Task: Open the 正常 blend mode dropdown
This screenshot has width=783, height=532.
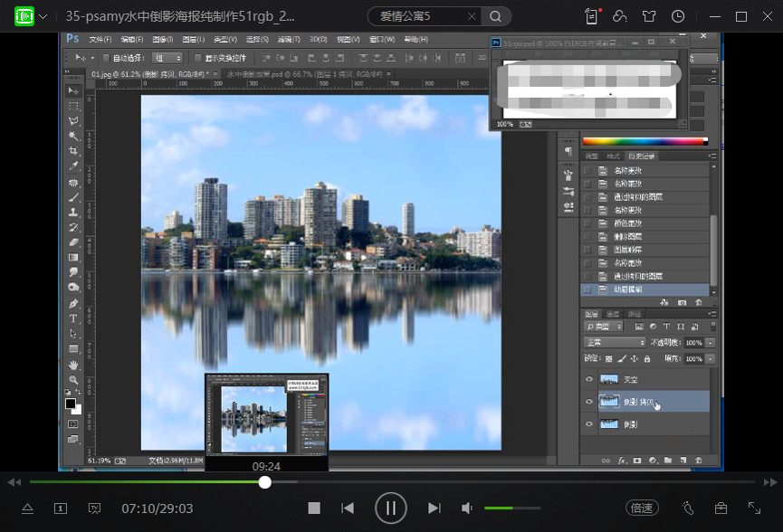Action: pyautogui.click(x=613, y=343)
